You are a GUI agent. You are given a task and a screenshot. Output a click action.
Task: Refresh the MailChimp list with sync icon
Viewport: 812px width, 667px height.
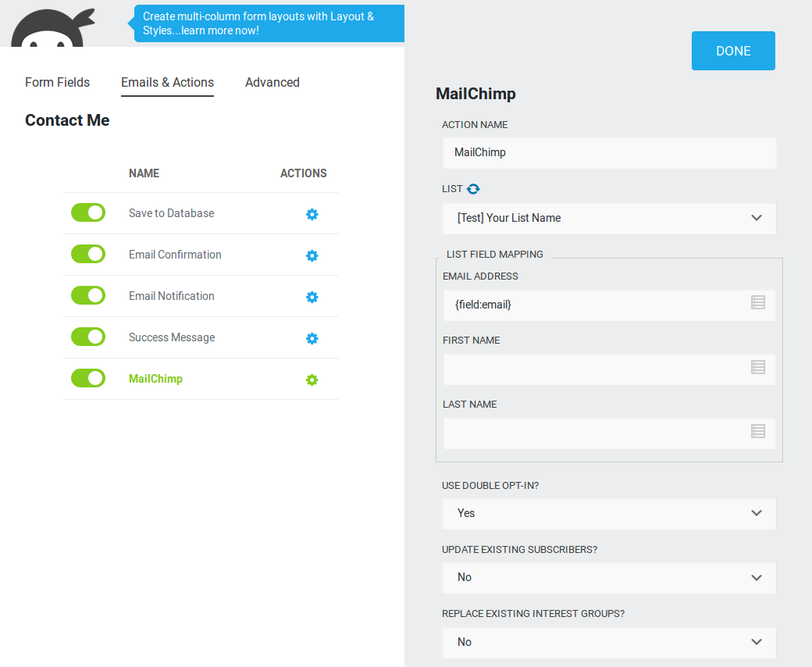tap(473, 189)
